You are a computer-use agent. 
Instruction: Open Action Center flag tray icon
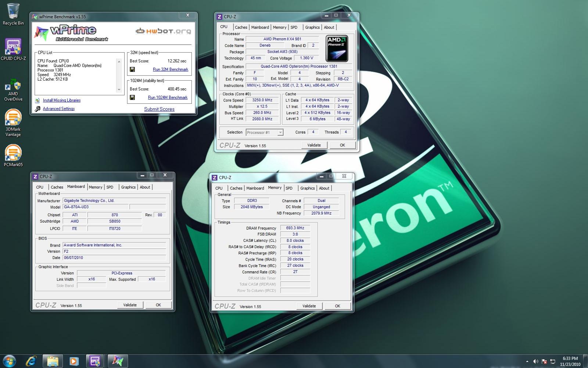(x=544, y=362)
